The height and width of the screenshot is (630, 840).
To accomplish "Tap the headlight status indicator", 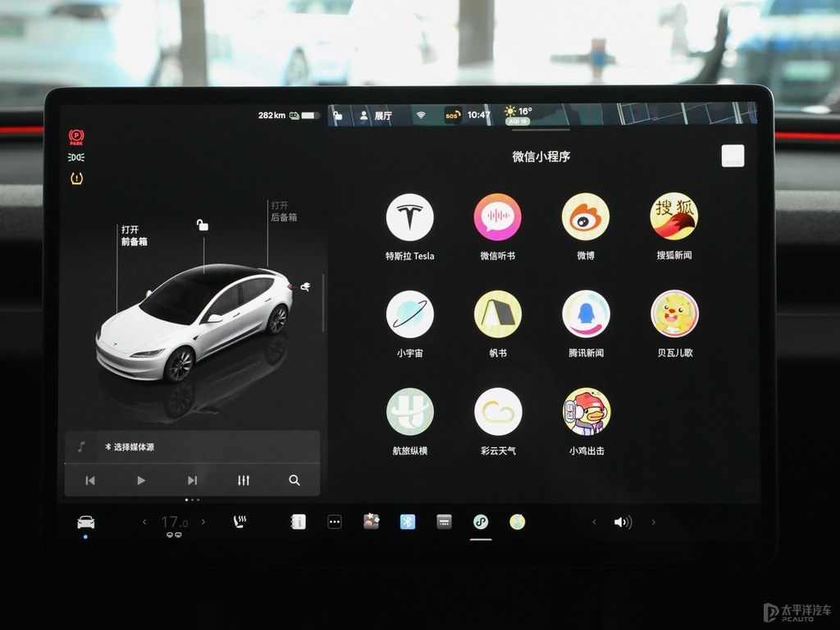I will coord(76,157).
